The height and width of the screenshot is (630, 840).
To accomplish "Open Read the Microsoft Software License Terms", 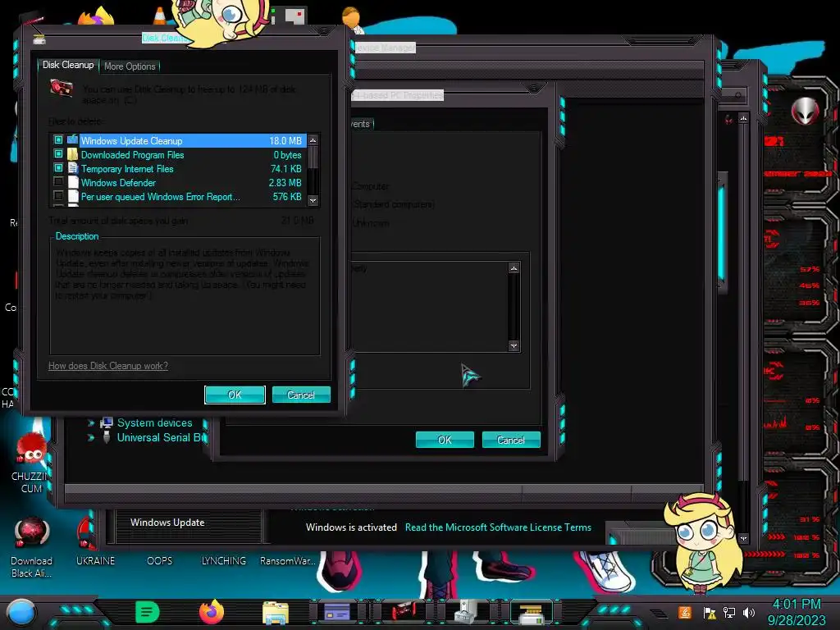I will (498, 527).
